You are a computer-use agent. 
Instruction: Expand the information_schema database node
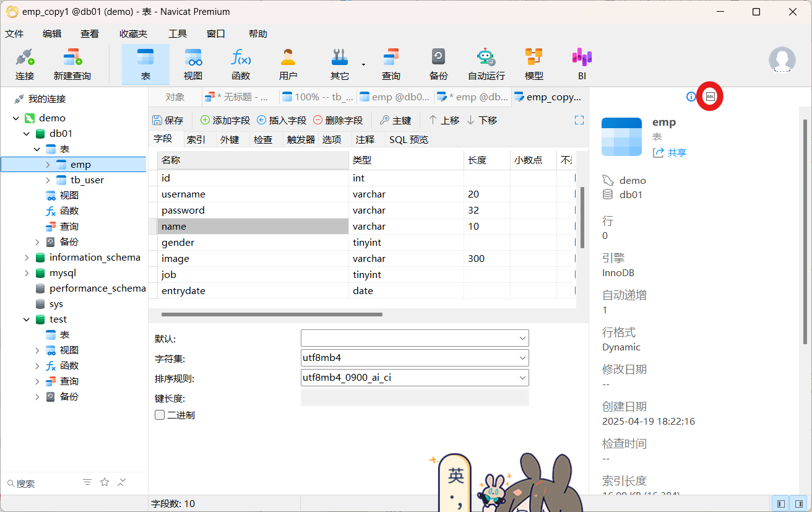point(27,258)
